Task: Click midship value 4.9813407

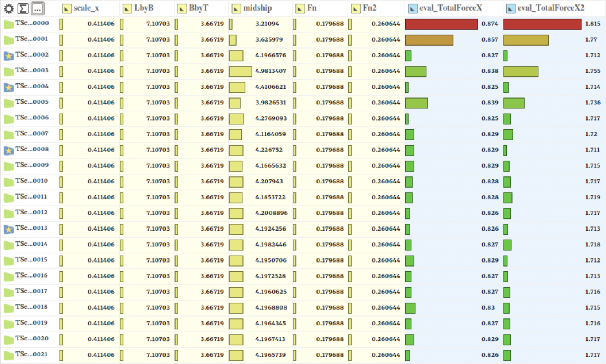Action: [x=271, y=71]
